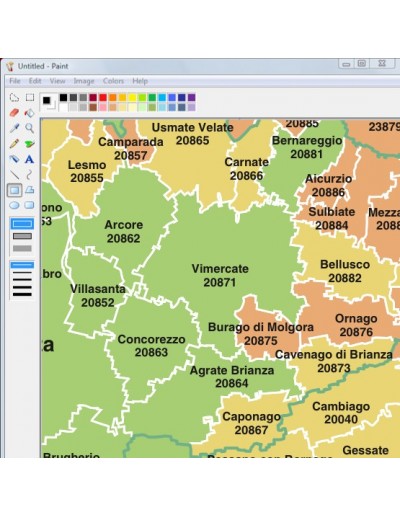The height and width of the screenshot is (517, 400).
Task: Click the Burago di Molgora label
Action: [261, 327]
